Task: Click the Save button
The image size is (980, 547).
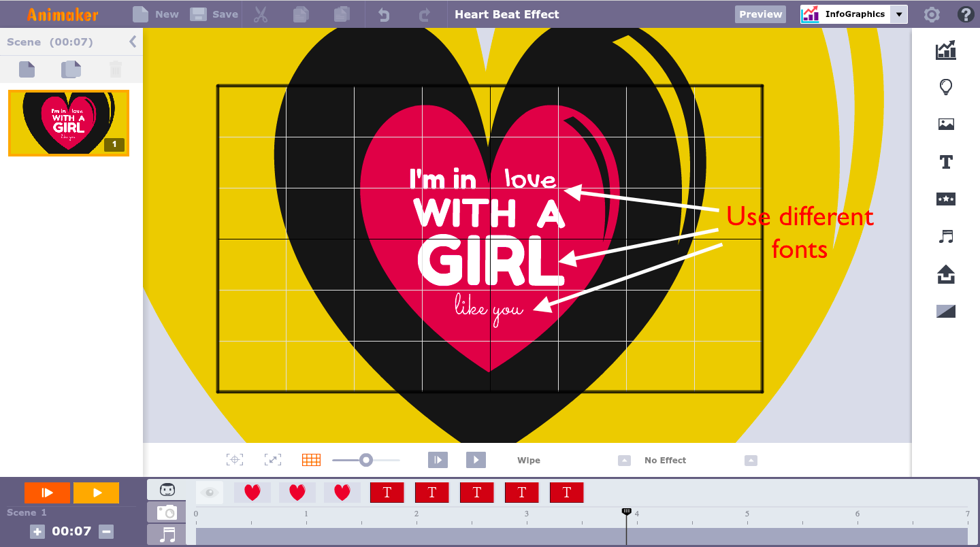Action: click(x=214, y=14)
